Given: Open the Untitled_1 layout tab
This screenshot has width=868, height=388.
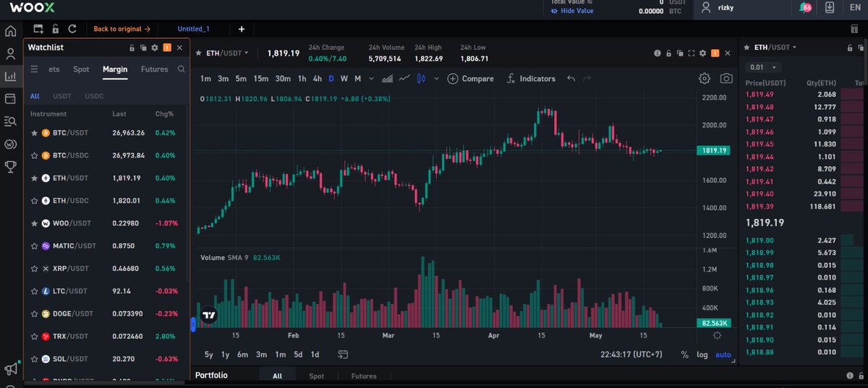Looking at the screenshot, I should [193, 29].
